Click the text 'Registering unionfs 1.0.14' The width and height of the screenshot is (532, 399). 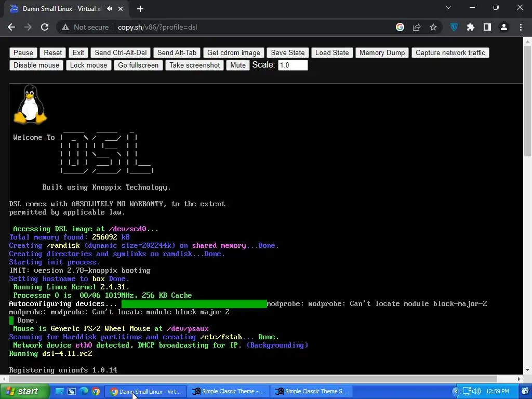pos(63,370)
